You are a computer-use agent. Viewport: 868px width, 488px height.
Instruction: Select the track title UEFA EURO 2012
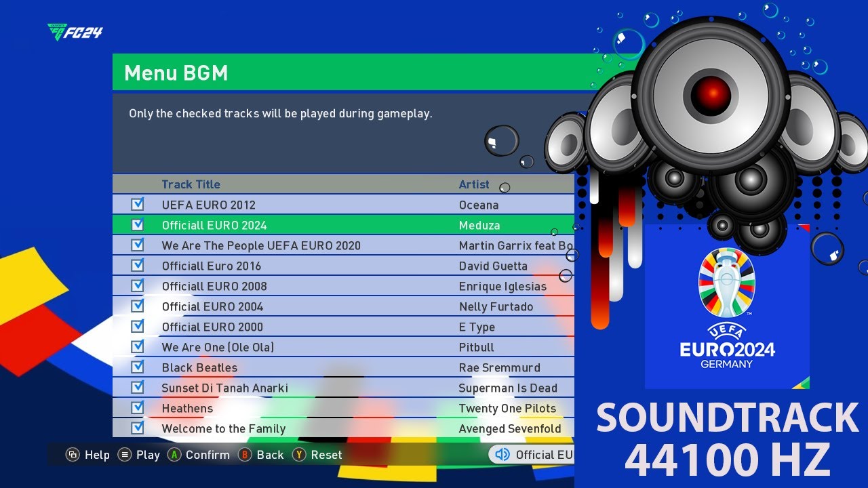point(209,205)
